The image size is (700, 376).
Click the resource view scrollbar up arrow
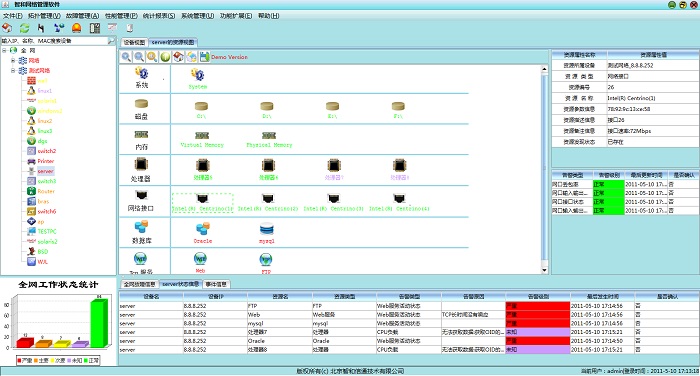coord(544,69)
